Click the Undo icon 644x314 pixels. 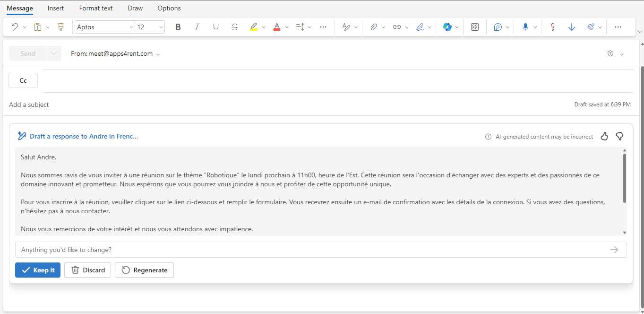click(15, 27)
